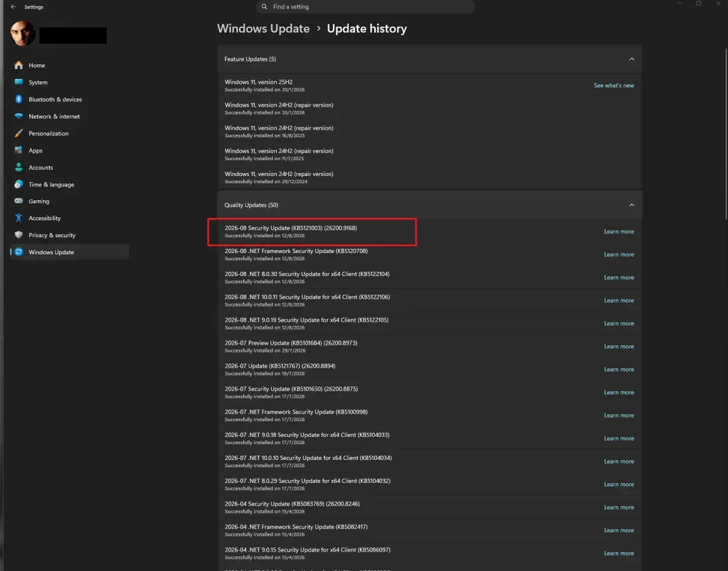Viewport: 728px width, 571px height.
Task: Click the back arrow in Settings title bar
Action: [x=13, y=7]
